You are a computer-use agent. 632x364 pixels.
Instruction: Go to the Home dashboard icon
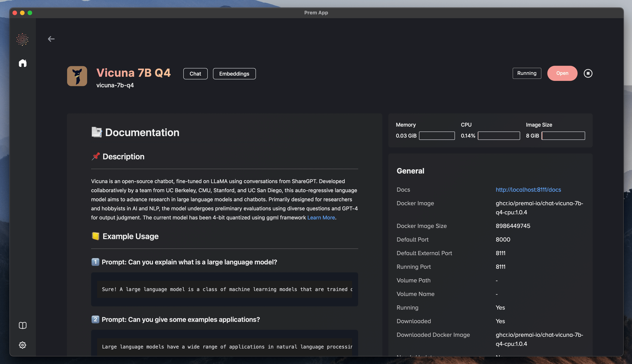[x=23, y=63]
